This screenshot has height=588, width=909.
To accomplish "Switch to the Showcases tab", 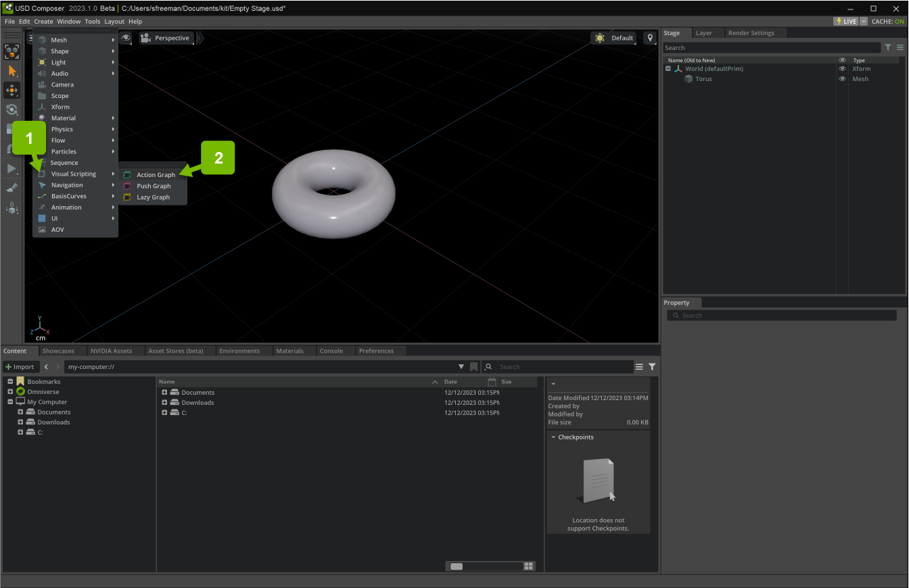I will 58,351.
